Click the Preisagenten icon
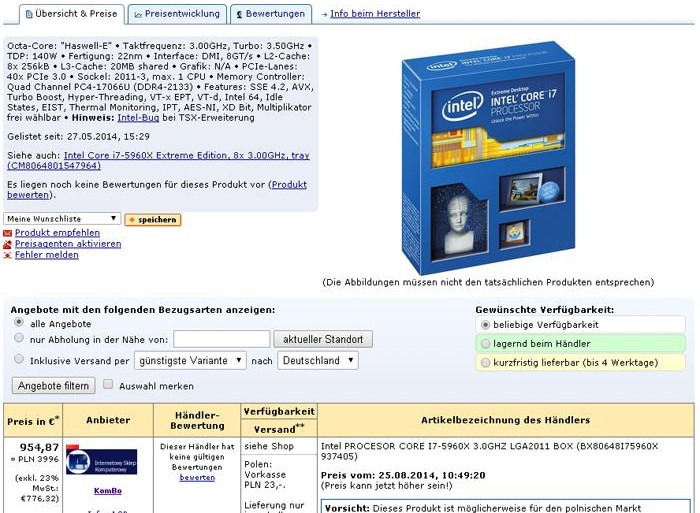The height and width of the screenshot is (513, 700). coord(8,244)
